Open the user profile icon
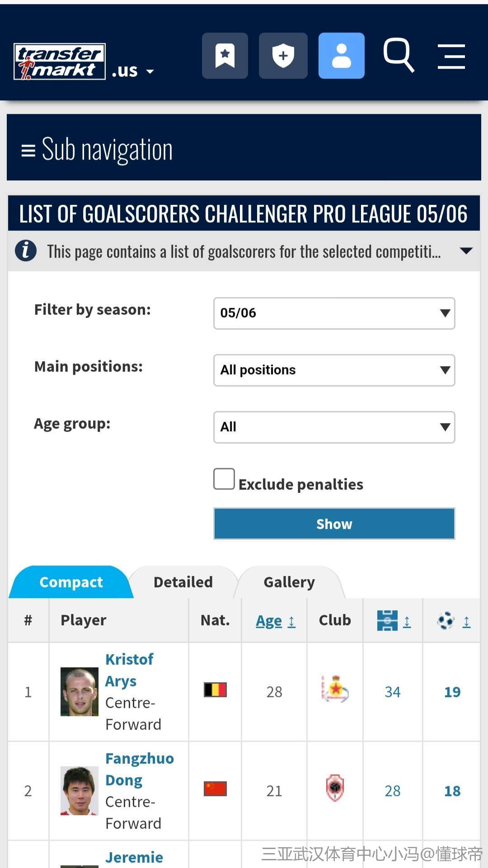The height and width of the screenshot is (868, 488). point(341,56)
